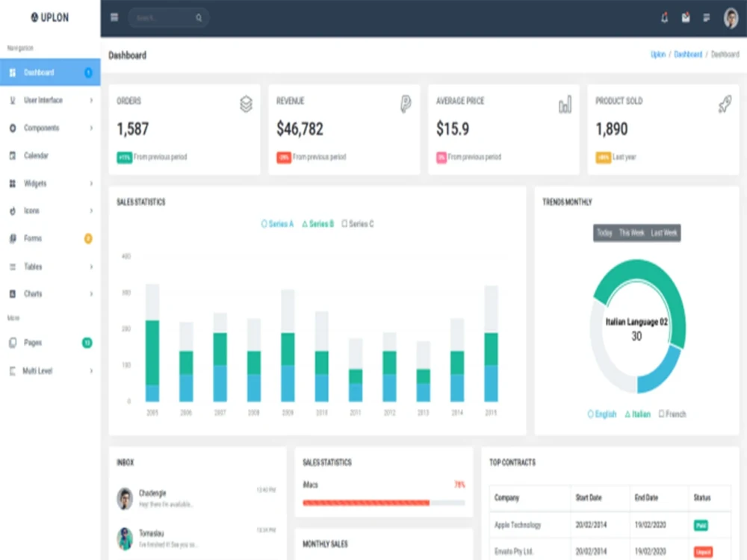The image size is (747, 560).
Task: Select the Calendar icon in the sidebar
Action: pos(12,155)
